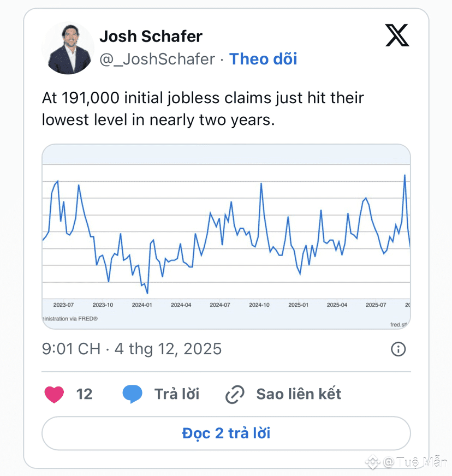
Task: Open the @_JoshSchafer handle link
Action: [157, 59]
